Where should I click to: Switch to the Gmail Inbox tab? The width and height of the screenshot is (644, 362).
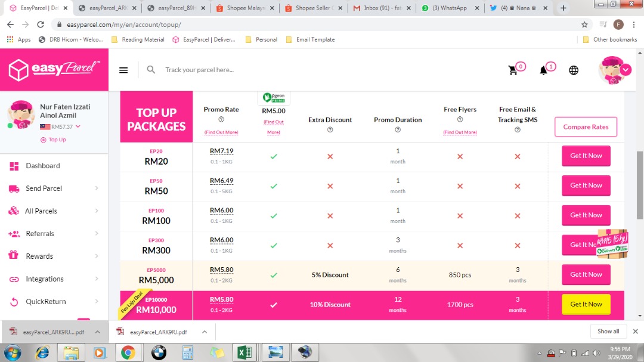coord(382,8)
